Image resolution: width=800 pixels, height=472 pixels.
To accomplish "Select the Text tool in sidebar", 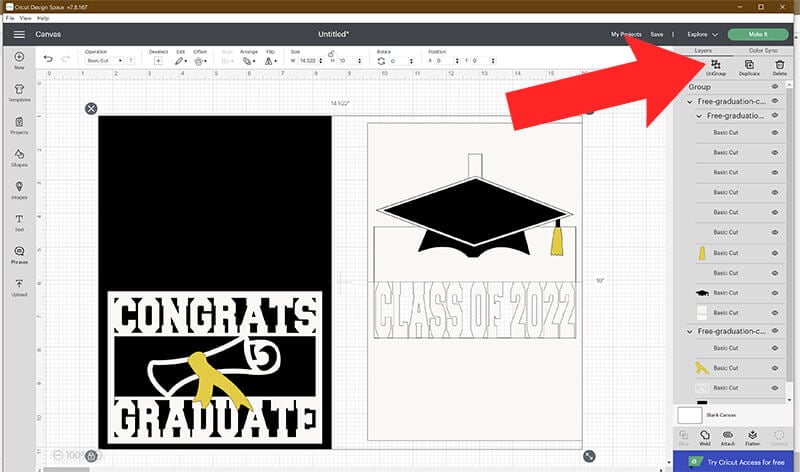I will tap(19, 222).
